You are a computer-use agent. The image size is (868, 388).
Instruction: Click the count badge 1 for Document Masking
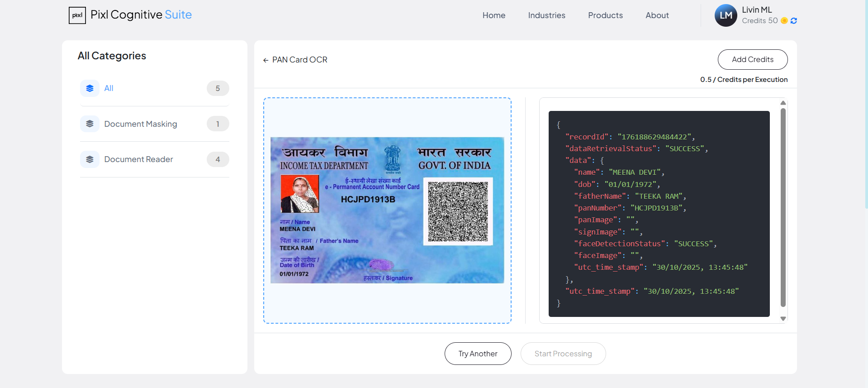218,124
